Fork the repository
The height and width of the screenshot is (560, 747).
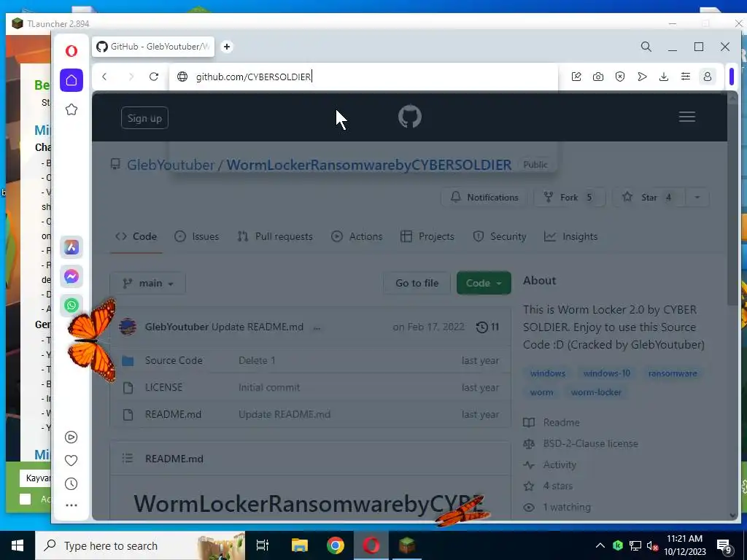point(569,197)
